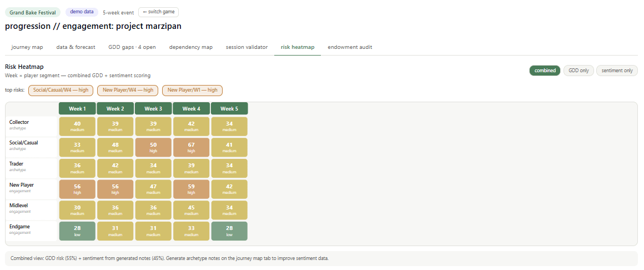Click the Trader archetype row label

tap(32, 168)
